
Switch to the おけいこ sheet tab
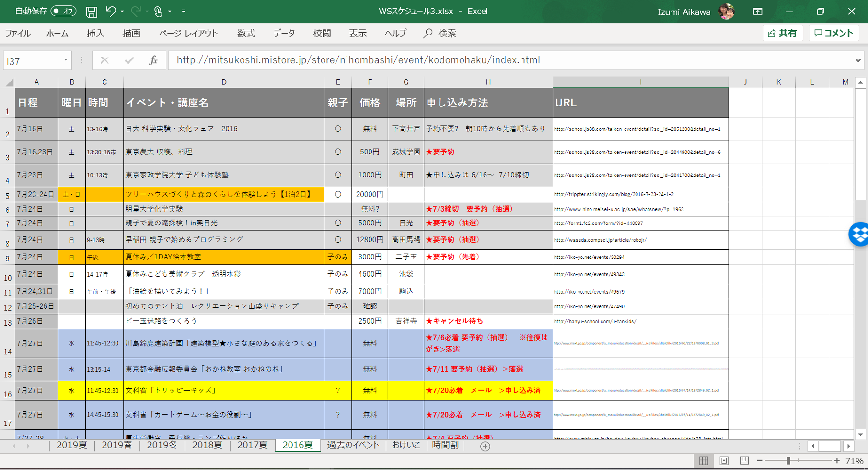[x=406, y=446]
